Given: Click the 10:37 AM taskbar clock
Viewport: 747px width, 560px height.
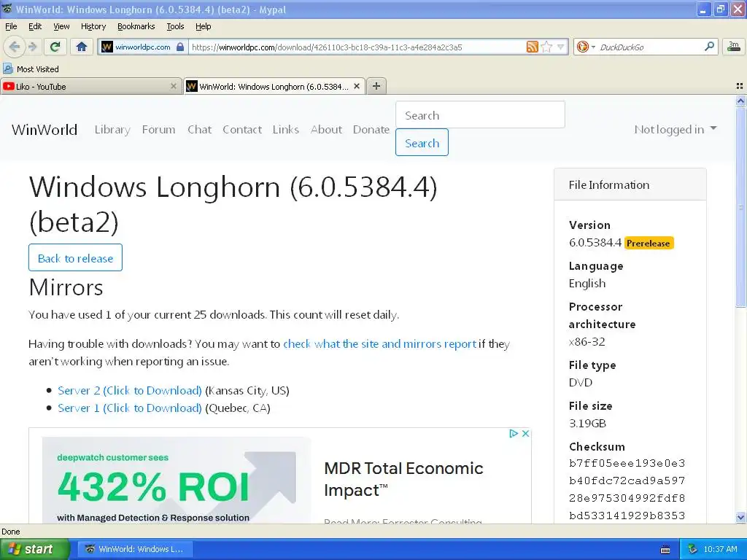Looking at the screenshot, I should (720, 549).
